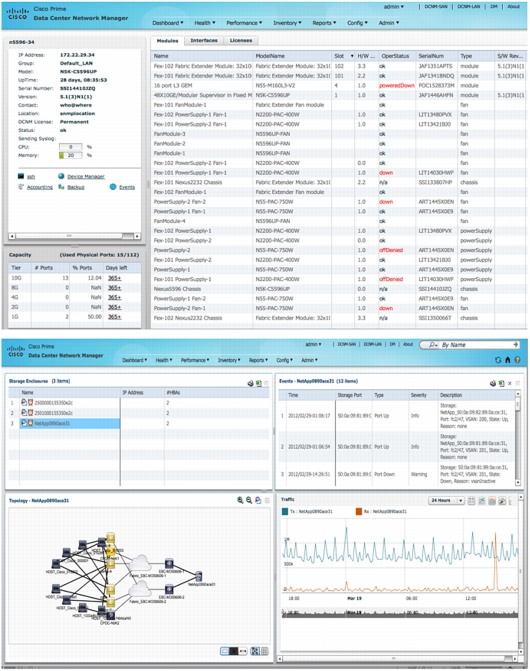Expand the 24 Hours time range dropdown
Image resolution: width=530 pixels, height=671 pixels.
tap(447, 500)
